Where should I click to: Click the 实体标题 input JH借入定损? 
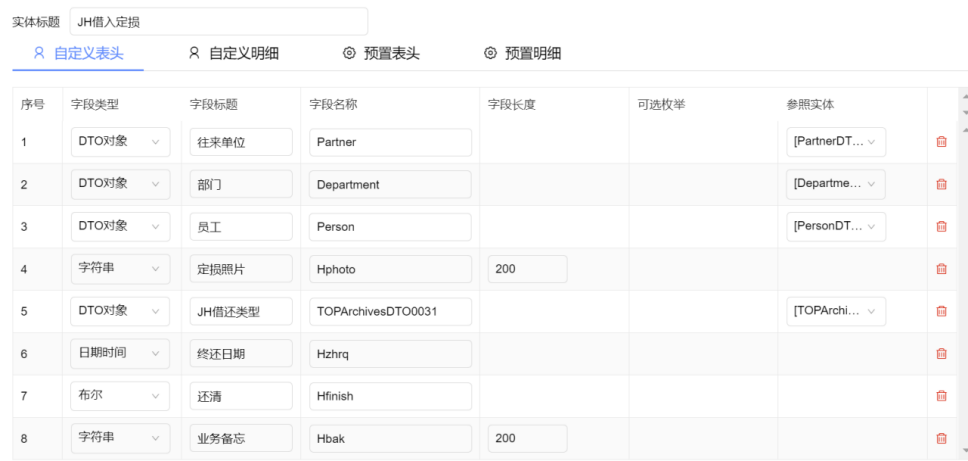coord(219,22)
